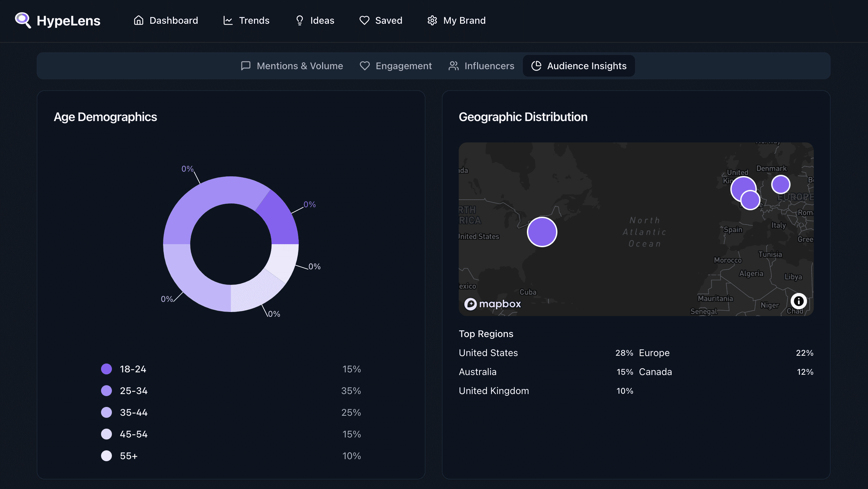Click the HypeLens magnifier logo icon
Viewport: 868px width, 489px height.
pyautogui.click(x=23, y=20)
